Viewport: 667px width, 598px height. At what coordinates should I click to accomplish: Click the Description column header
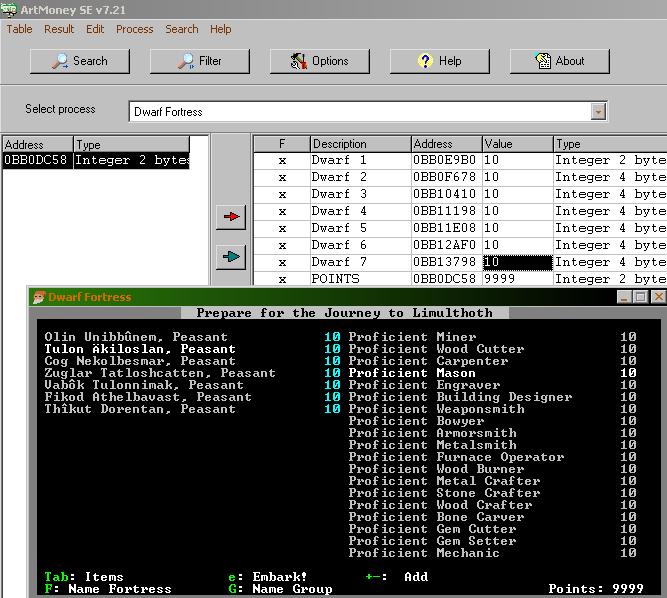(x=360, y=144)
